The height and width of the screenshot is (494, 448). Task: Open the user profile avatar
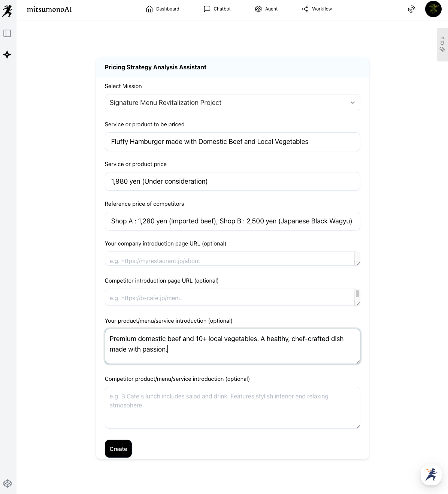[433, 9]
